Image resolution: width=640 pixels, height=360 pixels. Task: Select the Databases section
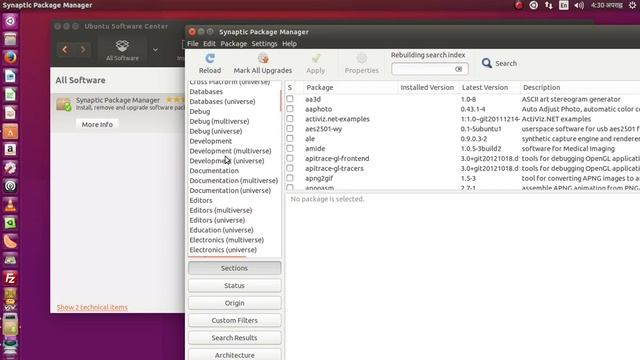[206, 92]
